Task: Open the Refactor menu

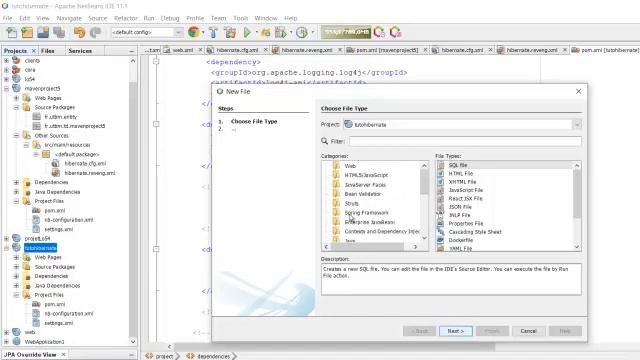Action: click(x=126, y=18)
